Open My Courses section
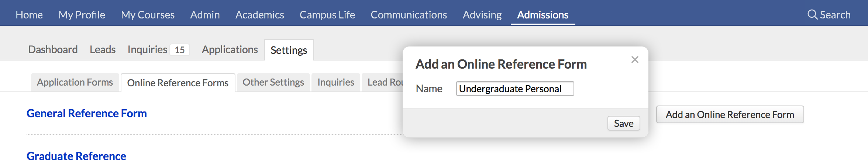868x166 pixels. [x=148, y=15]
